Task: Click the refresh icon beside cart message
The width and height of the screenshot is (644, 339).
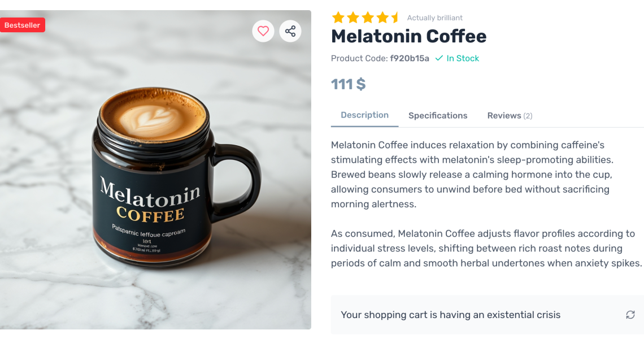Action: (x=630, y=315)
